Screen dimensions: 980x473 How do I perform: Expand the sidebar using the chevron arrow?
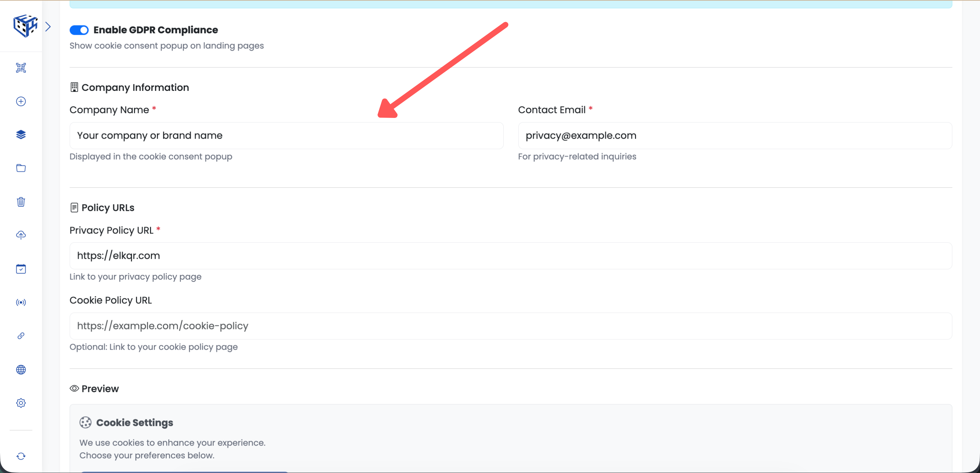pos(48,26)
